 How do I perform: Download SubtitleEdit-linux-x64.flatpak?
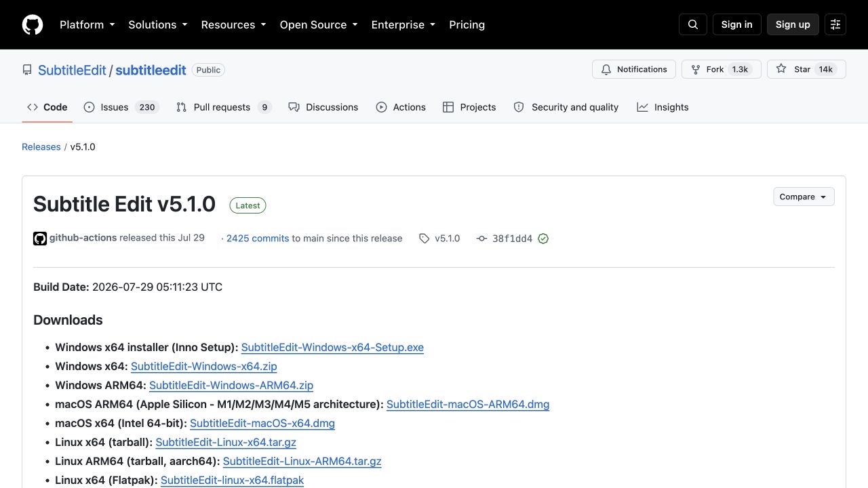(x=232, y=480)
